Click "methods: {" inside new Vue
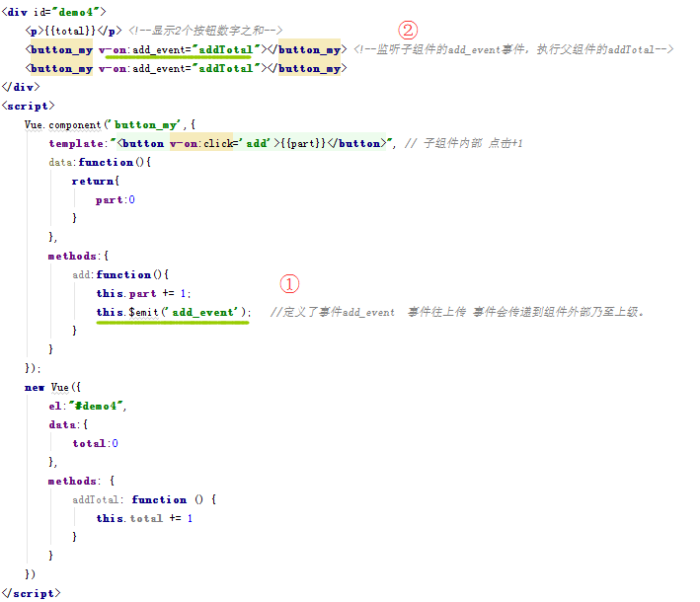The image size is (700, 602). coord(81,481)
